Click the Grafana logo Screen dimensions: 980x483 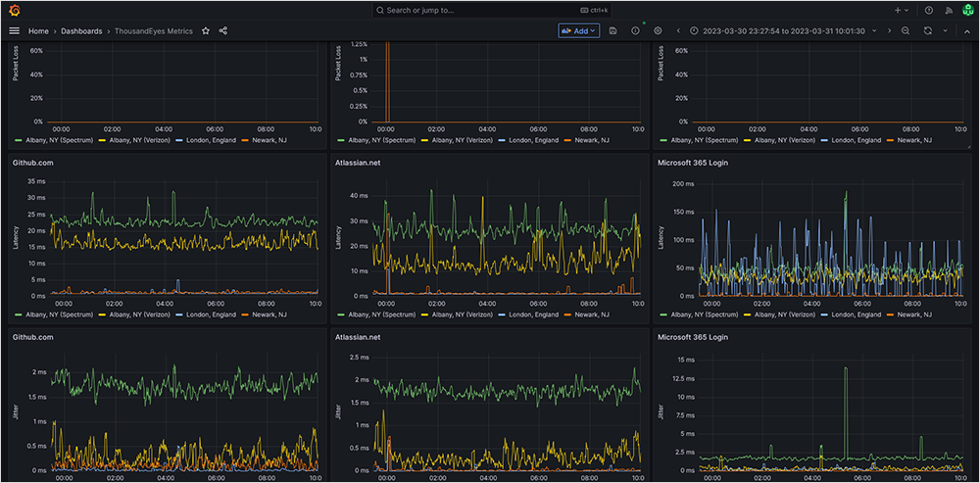[x=14, y=10]
